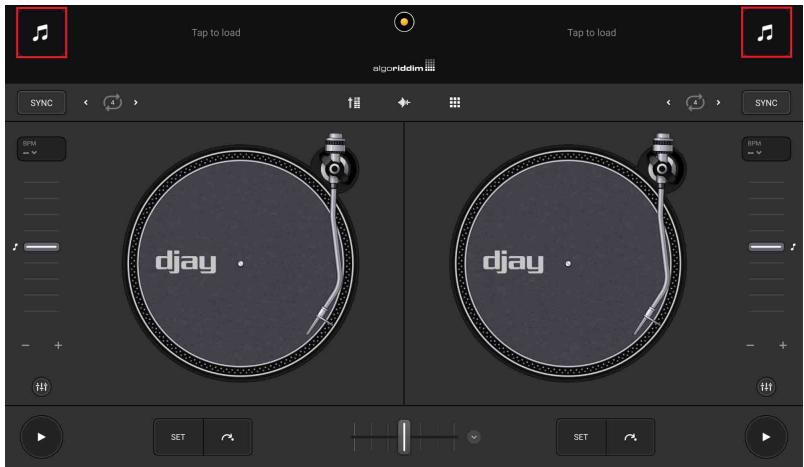Click left deck pitch bend plus
Image resolution: width=804 pixels, height=467 pixels.
point(58,346)
